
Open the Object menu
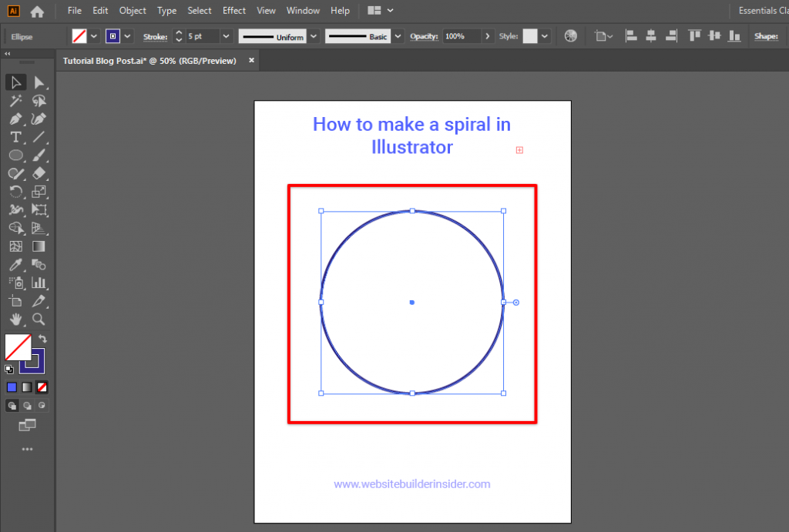[132, 11]
